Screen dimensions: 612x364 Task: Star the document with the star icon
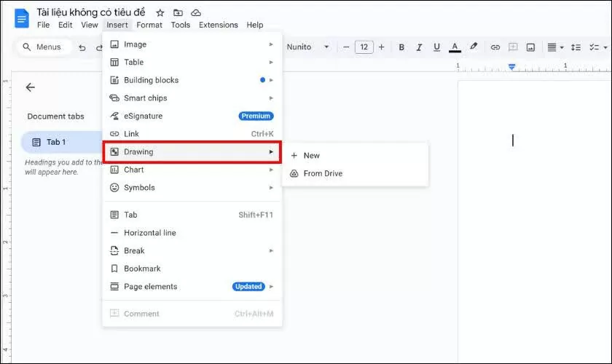[160, 12]
